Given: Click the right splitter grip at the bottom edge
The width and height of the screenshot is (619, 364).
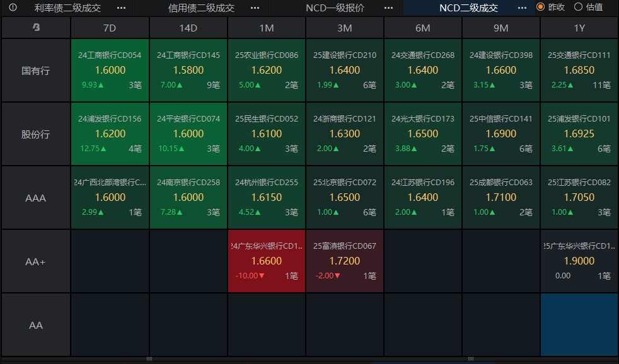Looking at the screenshot, I should pyautogui.click(x=471, y=359).
